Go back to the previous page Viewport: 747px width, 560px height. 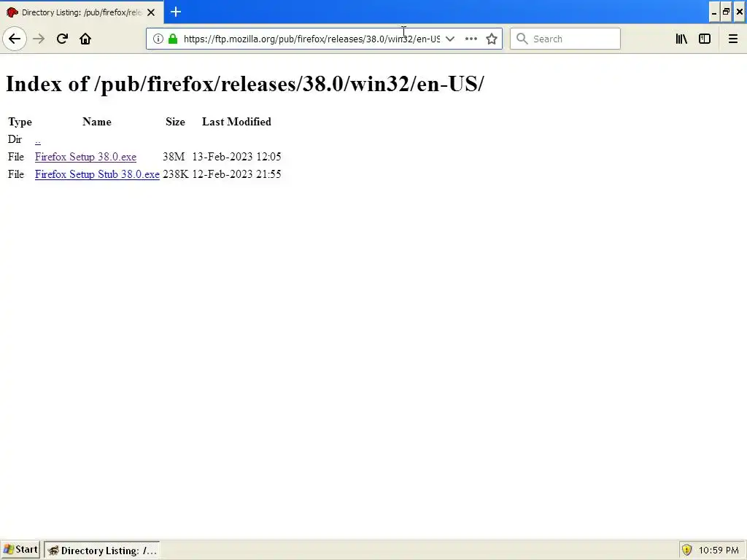[x=15, y=39]
